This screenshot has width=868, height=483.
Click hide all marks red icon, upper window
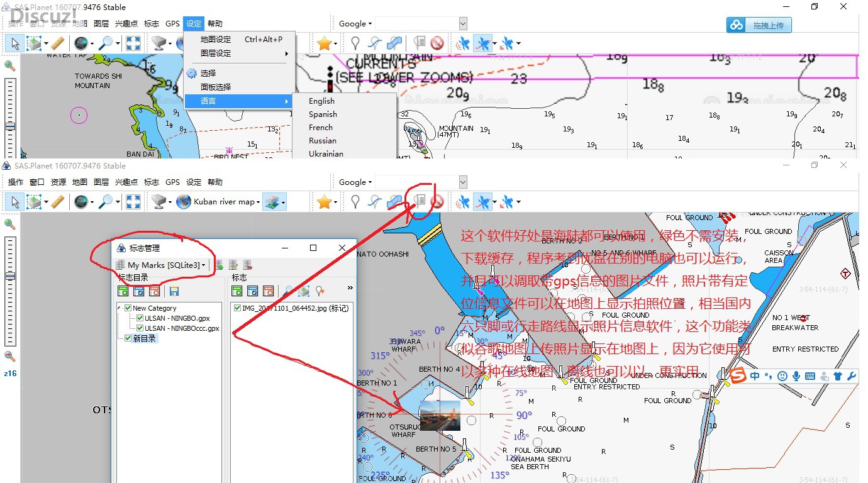click(x=437, y=43)
